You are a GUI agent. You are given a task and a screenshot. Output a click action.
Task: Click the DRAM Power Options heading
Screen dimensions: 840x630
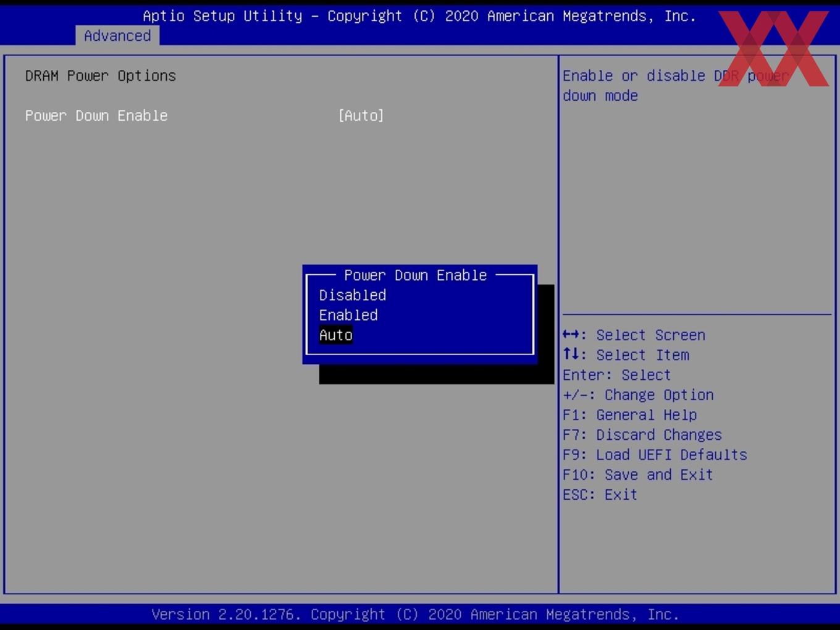click(101, 76)
